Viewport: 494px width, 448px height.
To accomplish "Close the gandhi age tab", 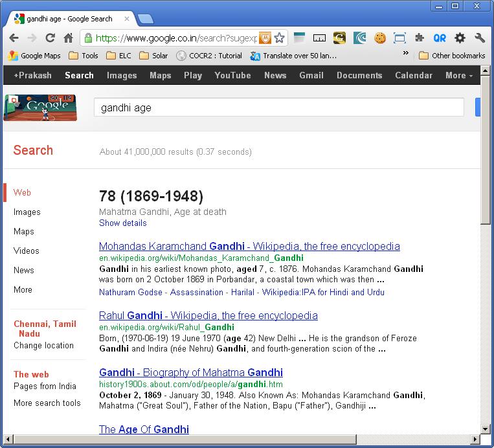I will [127, 19].
